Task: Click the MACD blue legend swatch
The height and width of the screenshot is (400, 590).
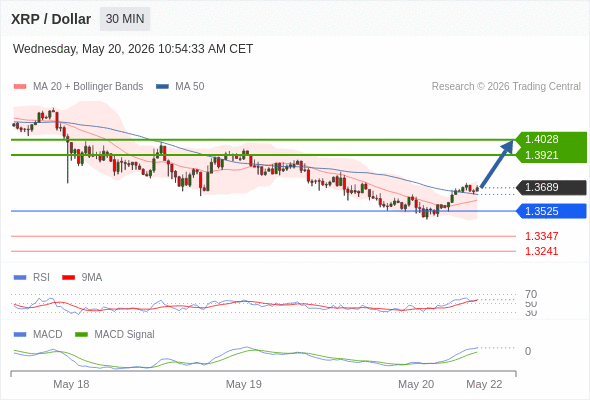Action: coord(20,335)
